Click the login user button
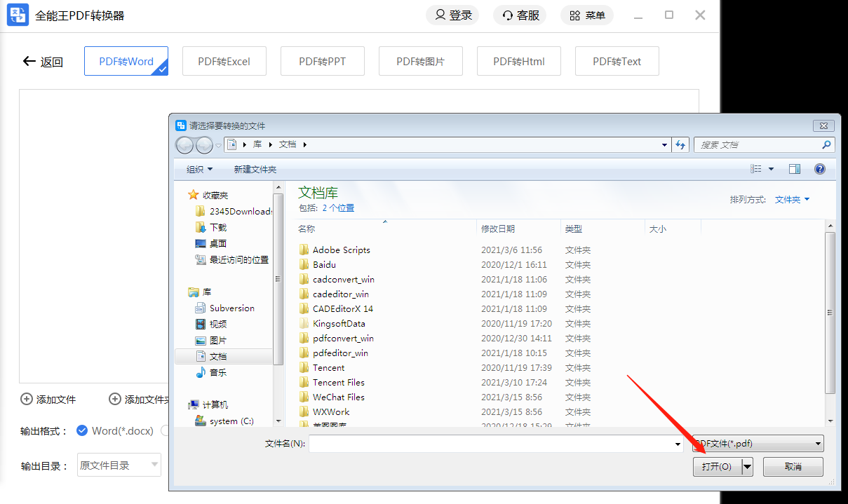Viewport: 848px width, 504px height. (x=452, y=15)
